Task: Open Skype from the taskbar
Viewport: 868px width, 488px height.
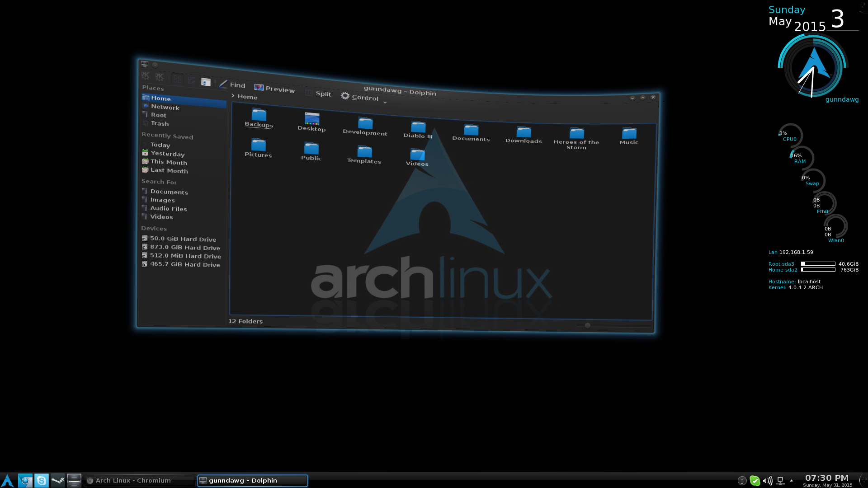Action: coord(42,480)
